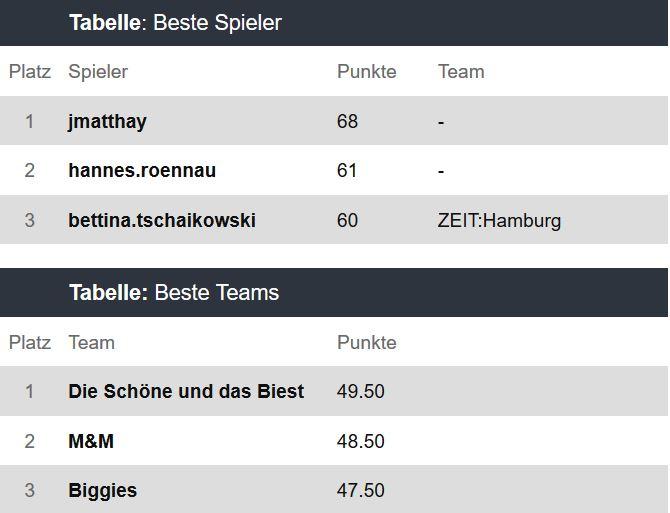Click 'Punkte' header in Beste Spieler table

(x=366, y=71)
